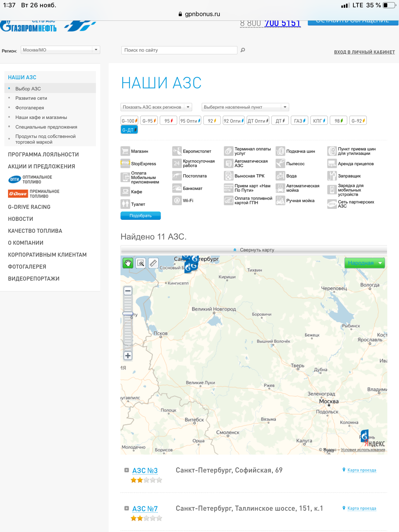
Task: Click the Подкачка шин tire icon
Action: point(280,151)
